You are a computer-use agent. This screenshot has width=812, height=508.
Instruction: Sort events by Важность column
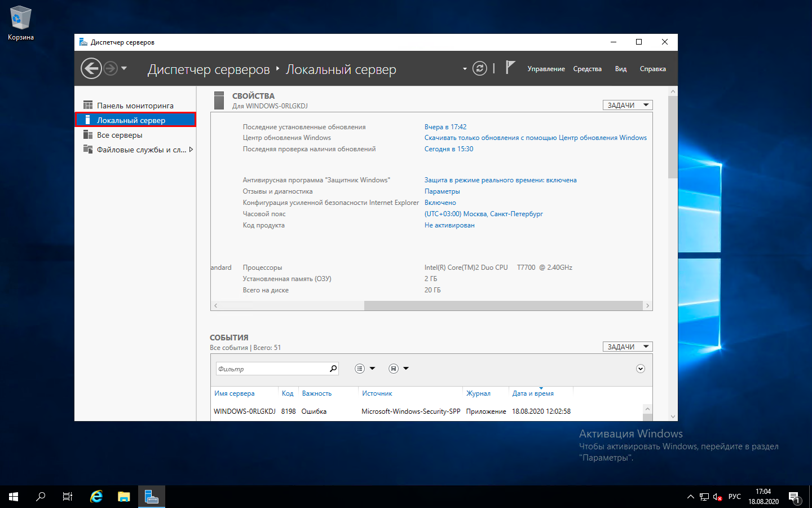[x=317, y=393]
